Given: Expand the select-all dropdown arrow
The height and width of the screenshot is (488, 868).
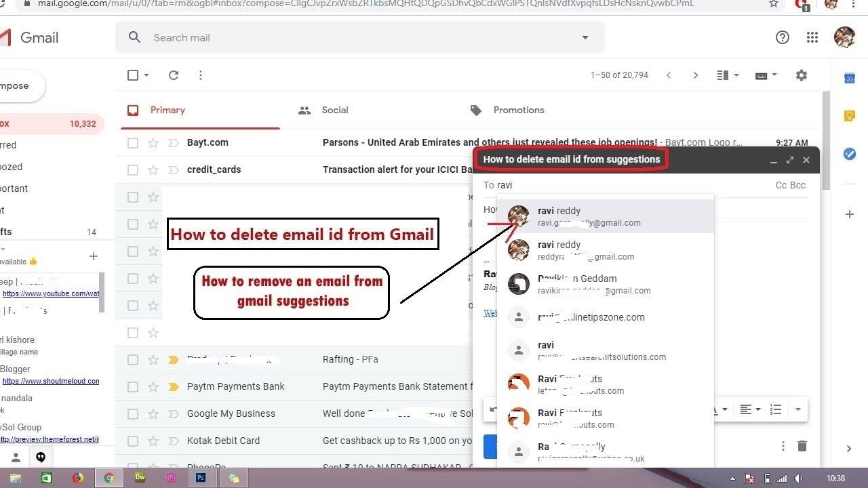Looking at the screenshot, I should pos(146,75).
